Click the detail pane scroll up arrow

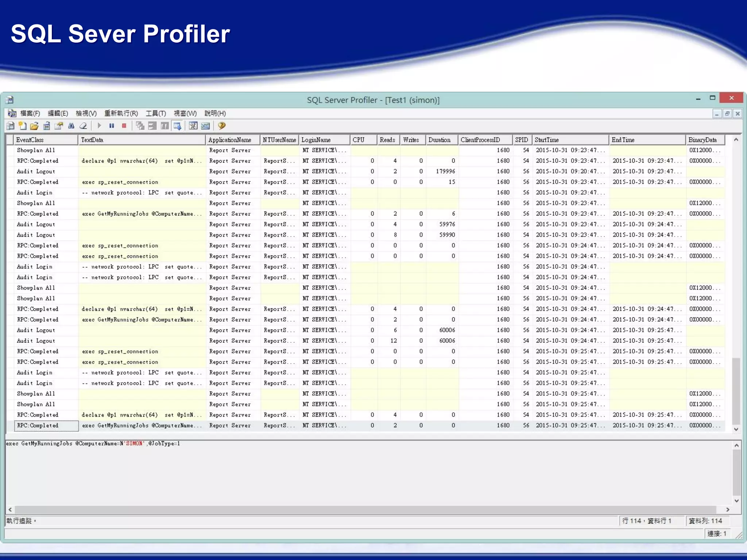tap(736, 445)
